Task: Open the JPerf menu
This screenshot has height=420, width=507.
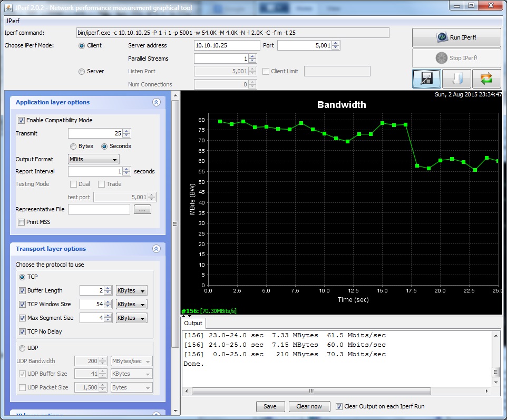Action: (x=13, y=21)
